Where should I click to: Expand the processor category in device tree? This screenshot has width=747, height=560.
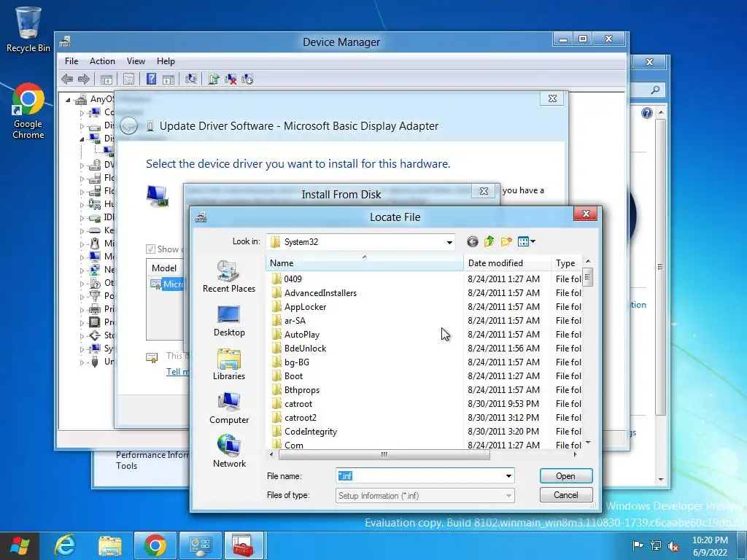point(82,323)
